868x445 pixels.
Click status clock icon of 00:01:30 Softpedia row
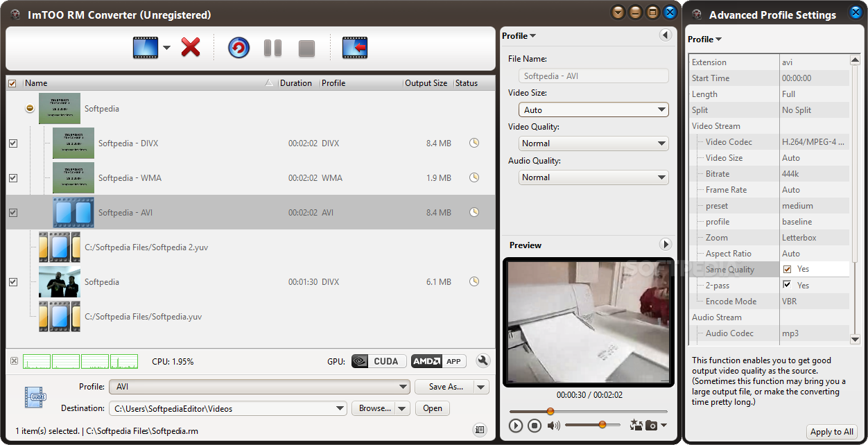474,281
